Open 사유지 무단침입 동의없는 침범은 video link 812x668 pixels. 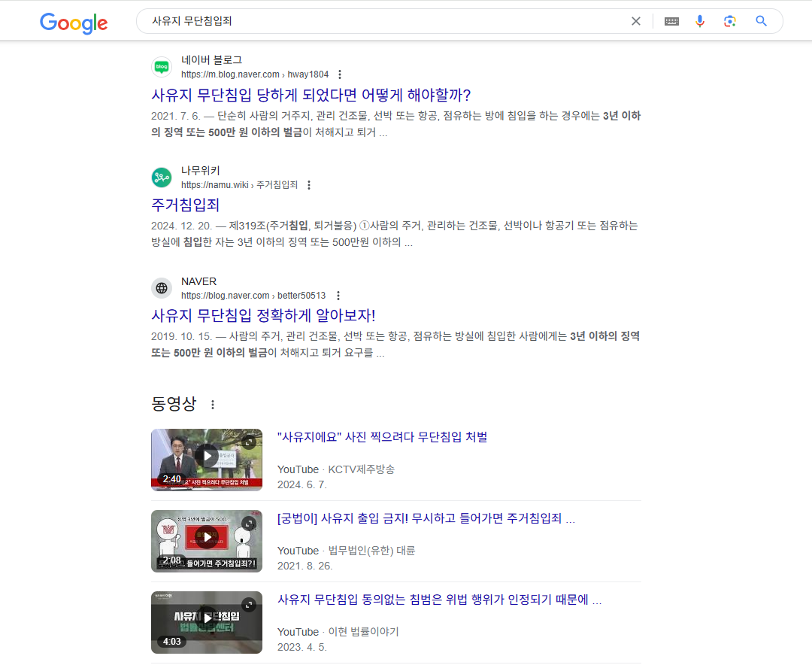tap(439, 600)
